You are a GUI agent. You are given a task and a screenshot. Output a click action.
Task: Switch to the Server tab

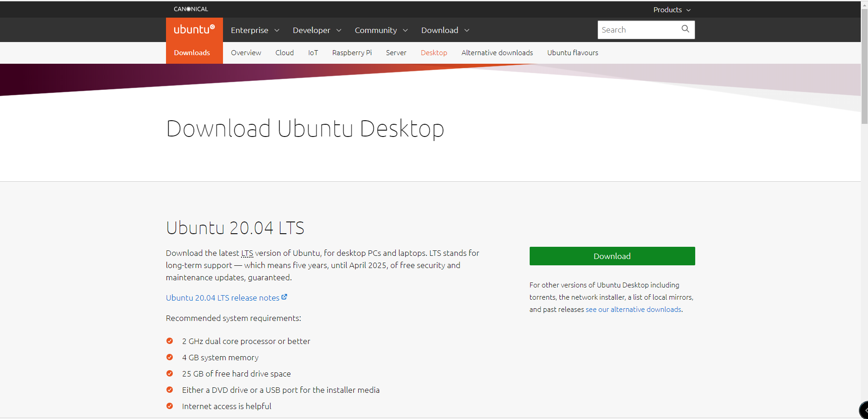(x=396, y=52)
